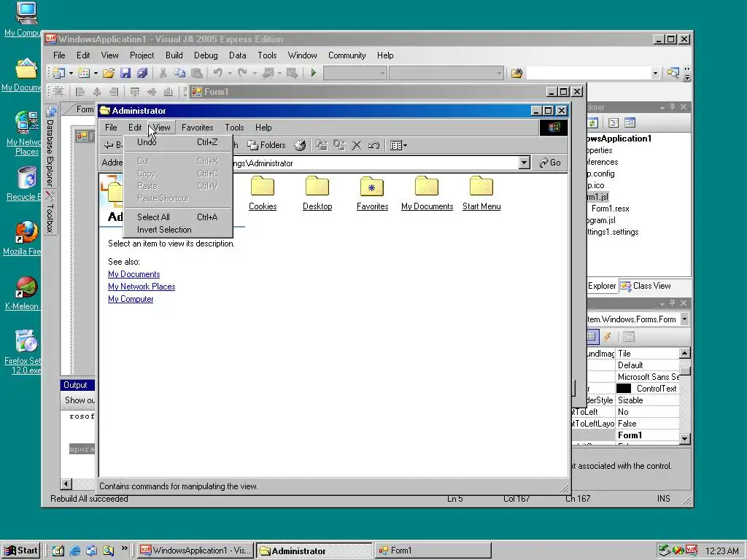
Task: Open Favorites menu in Administrator window
Action: (x=197, y=127)
